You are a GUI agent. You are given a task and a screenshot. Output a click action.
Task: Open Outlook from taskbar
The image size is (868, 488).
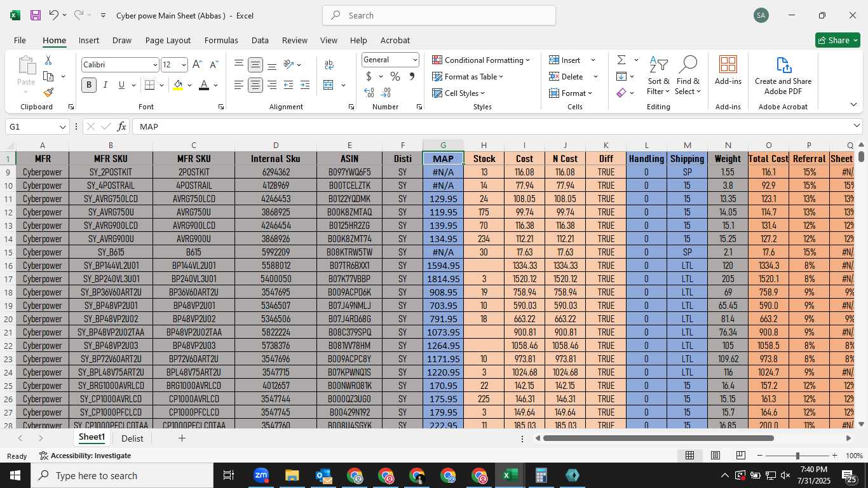click(x=323, y=475)
